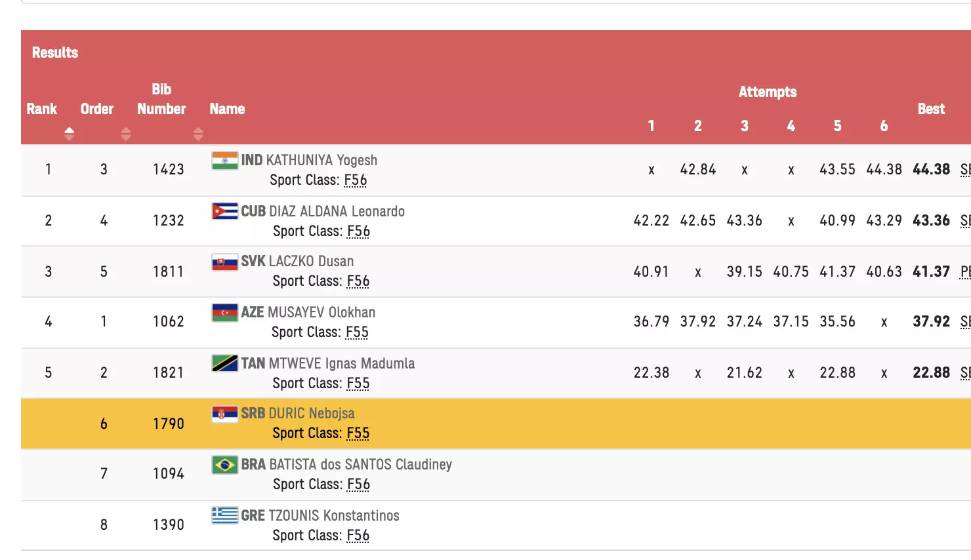Click F56 sport class for LACZKO Dusan
Viewport: 971px width, 560px height.
[x=358, y=281]
